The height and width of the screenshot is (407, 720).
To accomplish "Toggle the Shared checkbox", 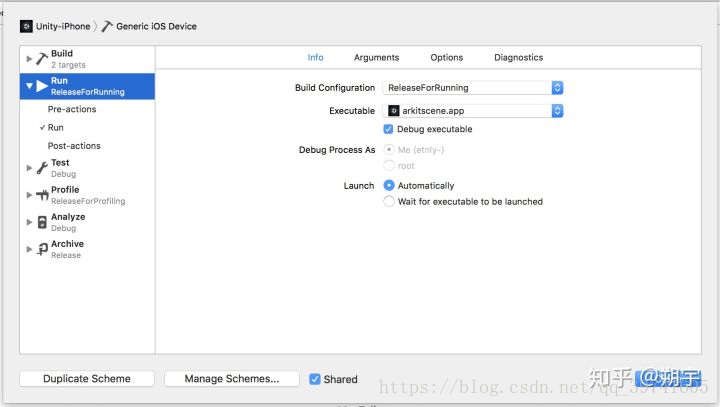I will [315, 379].
